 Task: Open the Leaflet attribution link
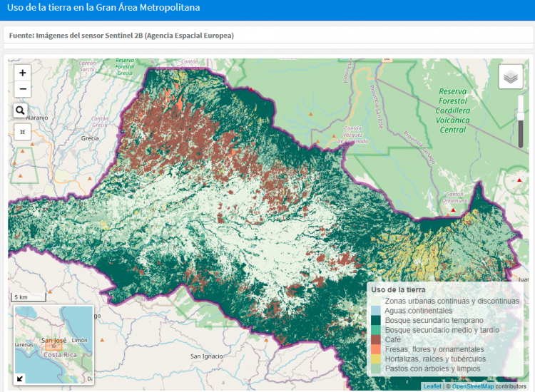(432, 386)
